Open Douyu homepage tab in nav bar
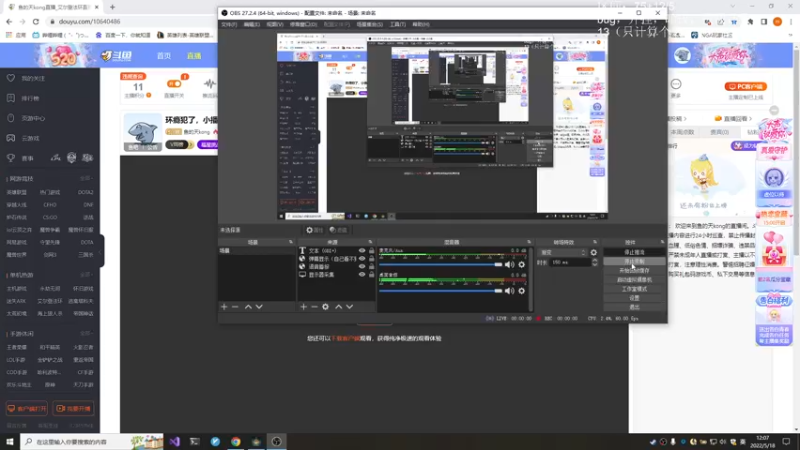Image resolution: width=800 pixels, height=450 pixels. coord(164,56)
